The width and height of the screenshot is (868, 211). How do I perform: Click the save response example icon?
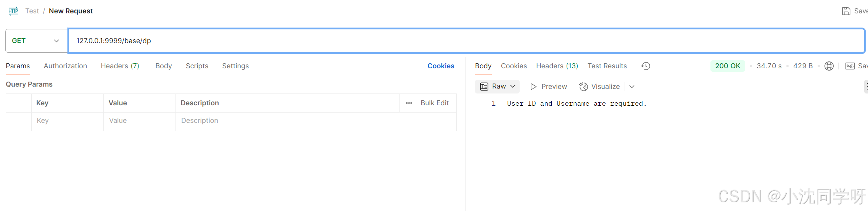850,66
